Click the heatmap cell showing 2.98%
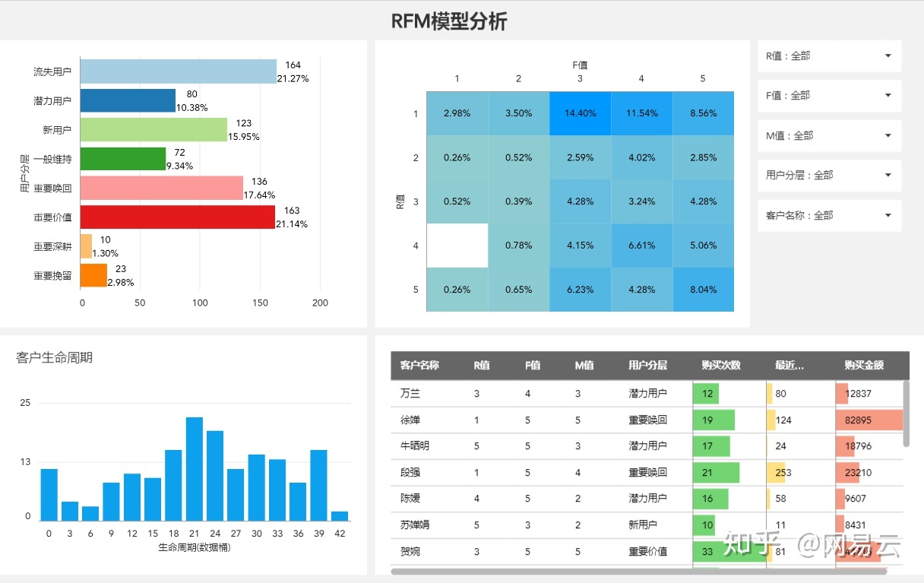This screenshot has width=924, height=583. tap(457, 113)
